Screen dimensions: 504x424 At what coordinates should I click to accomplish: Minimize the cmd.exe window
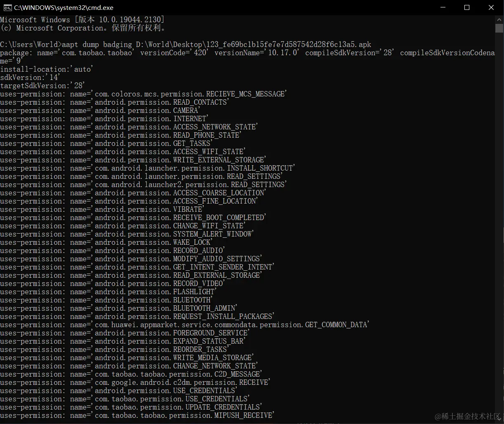[443, 7]
